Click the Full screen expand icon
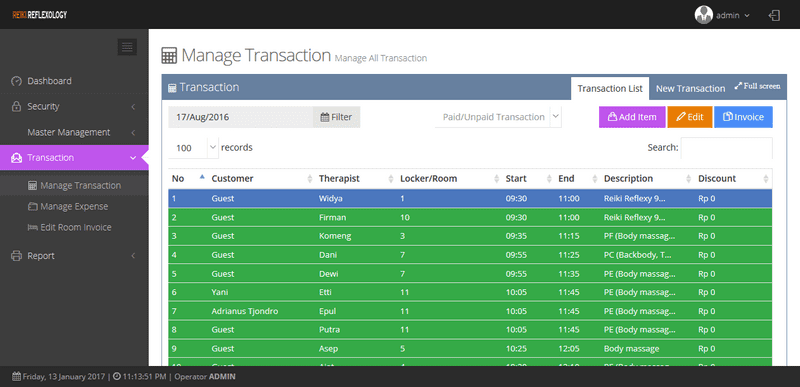The height and width of the screenshot is (387, 800). coord(738,86)
